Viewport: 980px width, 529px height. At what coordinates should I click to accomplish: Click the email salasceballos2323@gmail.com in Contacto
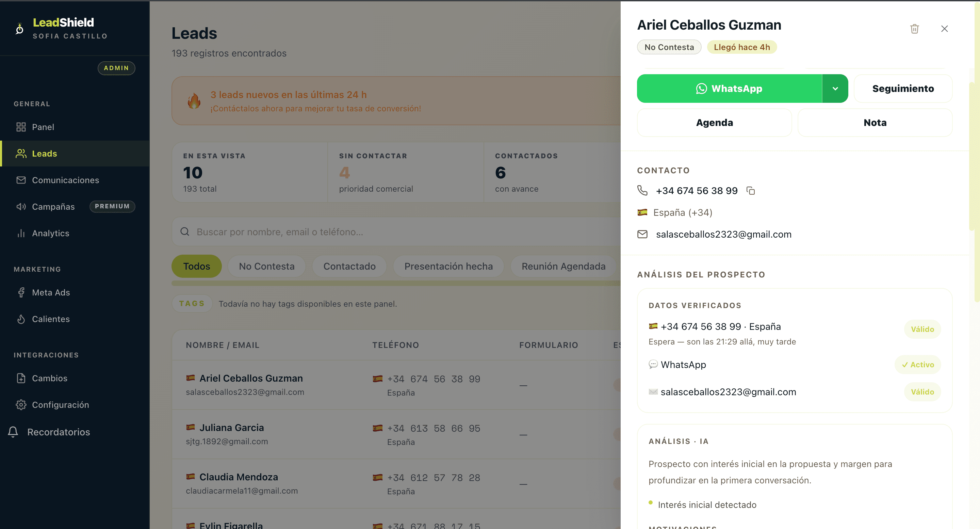click(723, 234)
